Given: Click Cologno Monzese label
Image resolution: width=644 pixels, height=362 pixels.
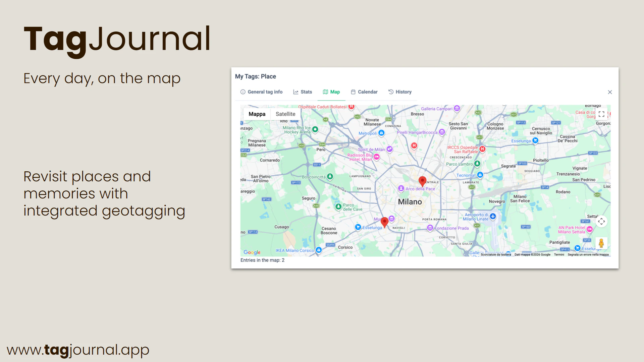Looking at the screenshot, I should pyautogui.click(x=495, y=126).
